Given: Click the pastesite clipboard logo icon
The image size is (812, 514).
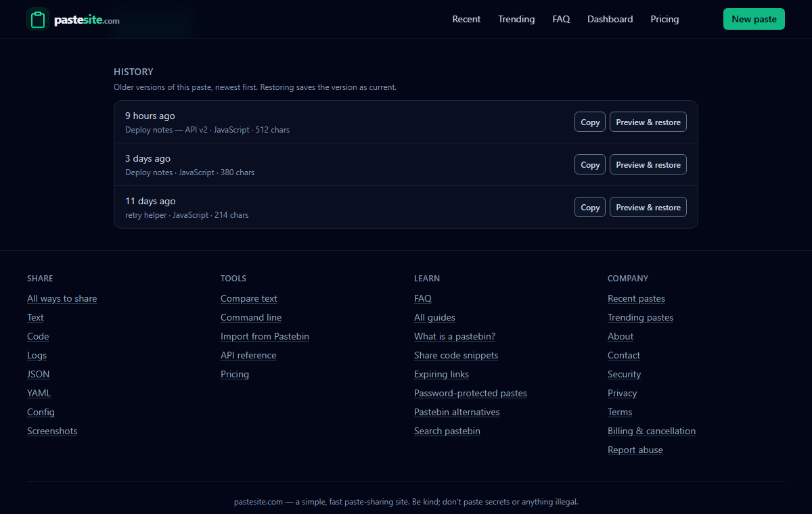Looking at the screenshot, I should (38, 19).
